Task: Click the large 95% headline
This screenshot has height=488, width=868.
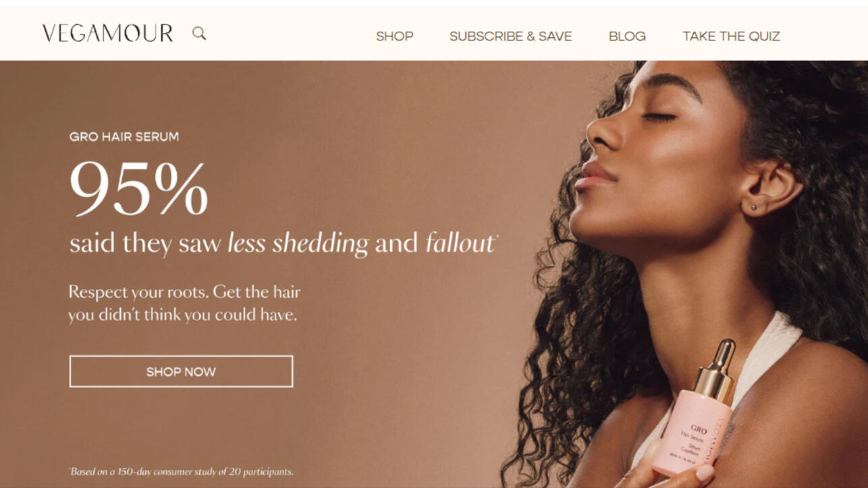Action: tap(138, 188)
